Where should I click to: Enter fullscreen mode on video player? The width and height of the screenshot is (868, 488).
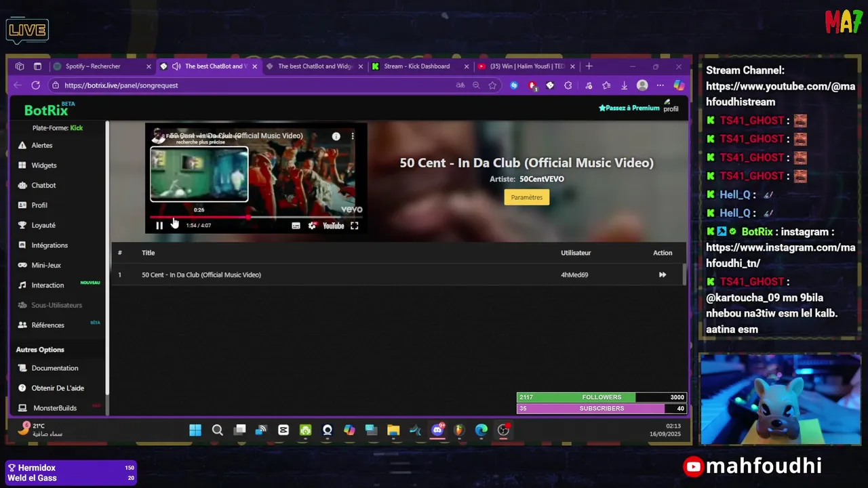coord(354,226)
